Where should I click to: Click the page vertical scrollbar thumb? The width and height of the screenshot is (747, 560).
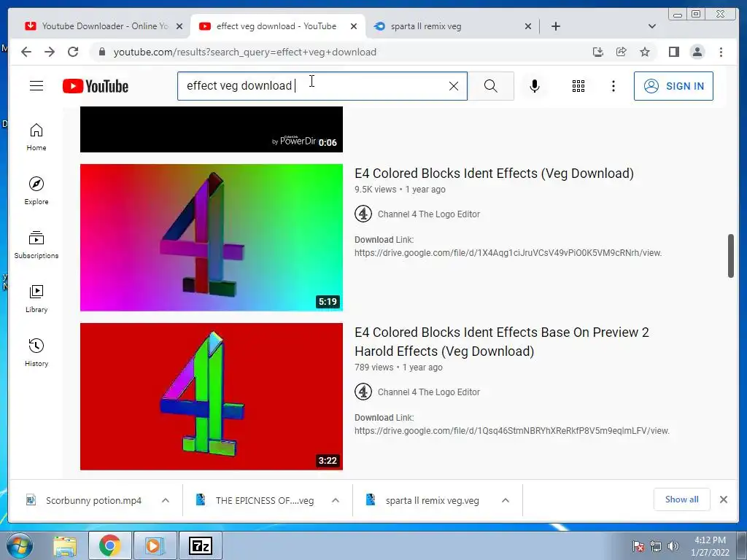731,256
